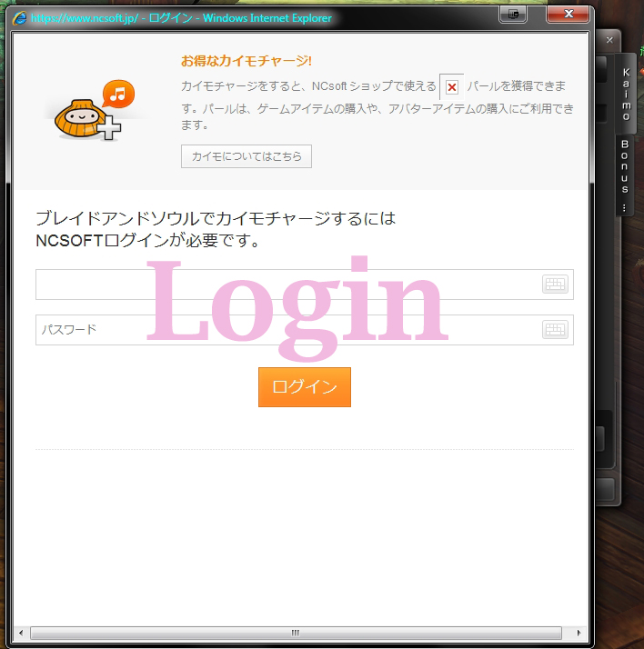Click the orange ログイン button

305,387
